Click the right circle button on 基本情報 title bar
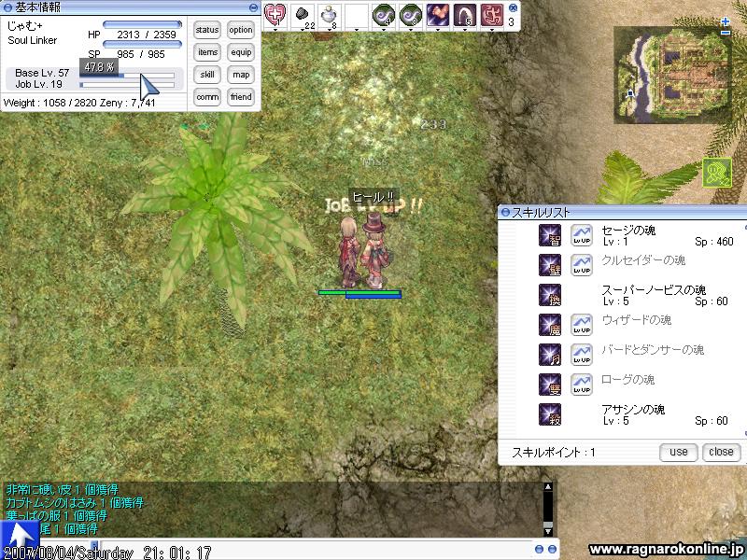The height and width of the screenshot is (560, 747). tap(253, 7)
